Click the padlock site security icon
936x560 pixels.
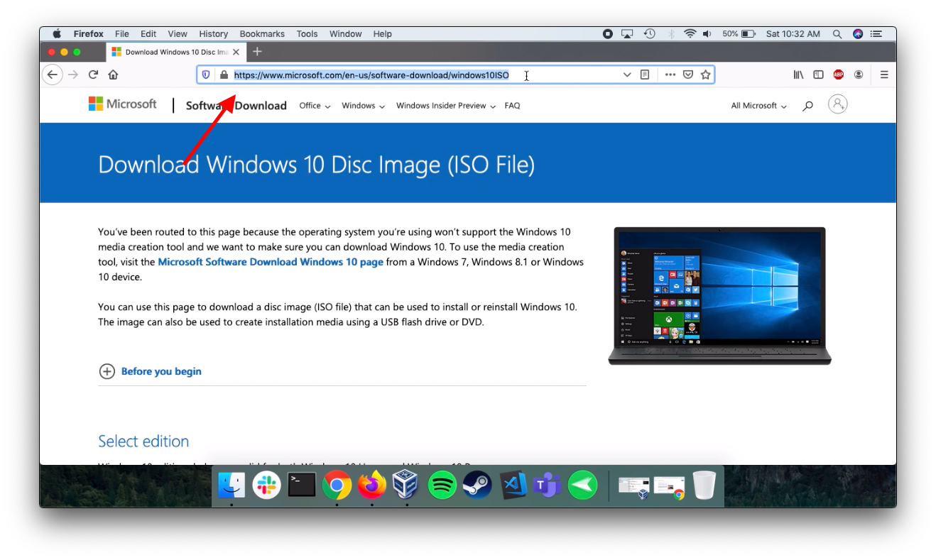(x=224, y=75)
